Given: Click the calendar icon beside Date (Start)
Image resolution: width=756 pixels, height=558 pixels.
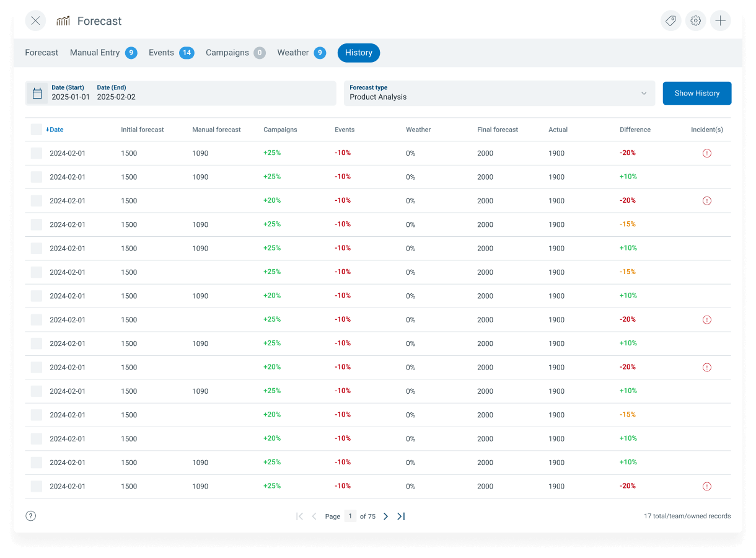Looking at the screenshot, I should [37, 93].
